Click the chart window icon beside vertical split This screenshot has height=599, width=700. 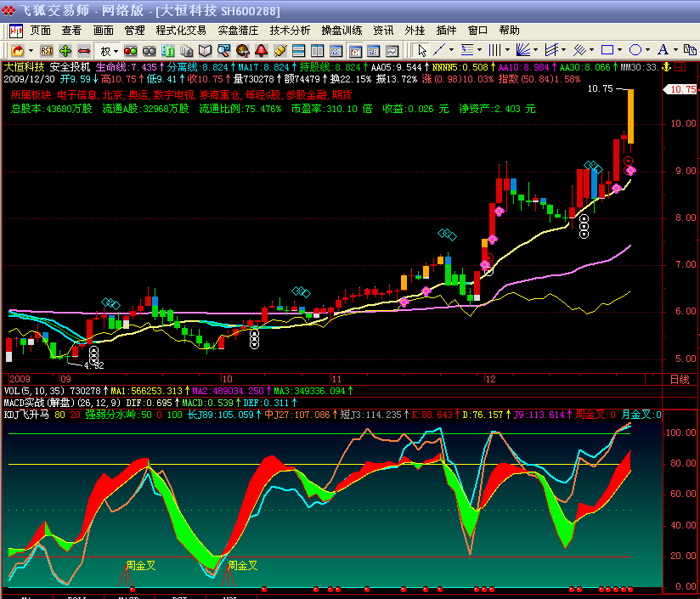coord(336,50)
